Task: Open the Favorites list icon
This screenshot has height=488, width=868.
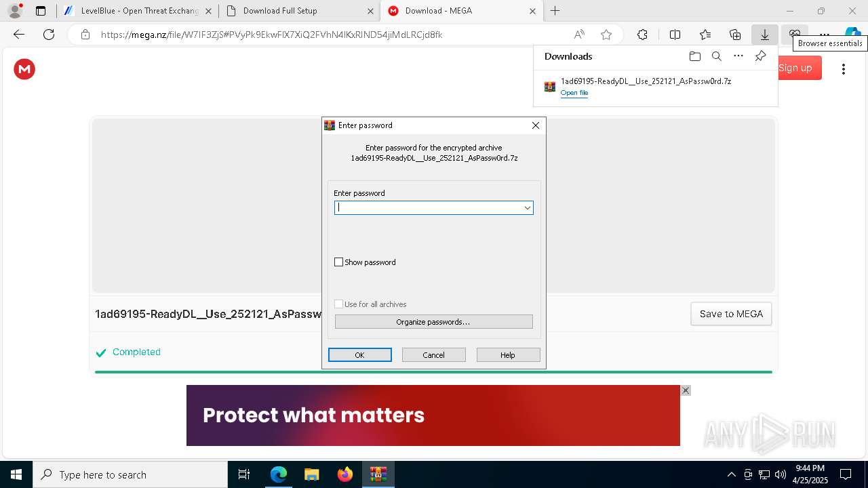Action: coord(705,35)
